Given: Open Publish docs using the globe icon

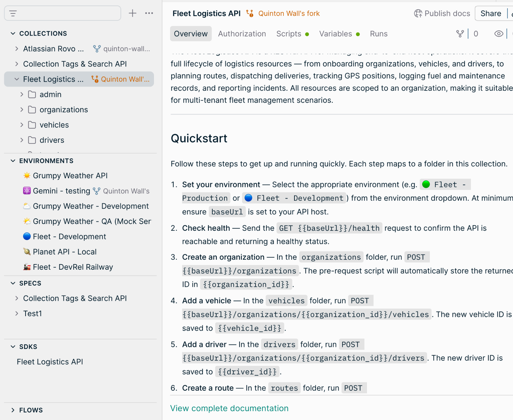Looking at the screenshot, I should point(418,13).
